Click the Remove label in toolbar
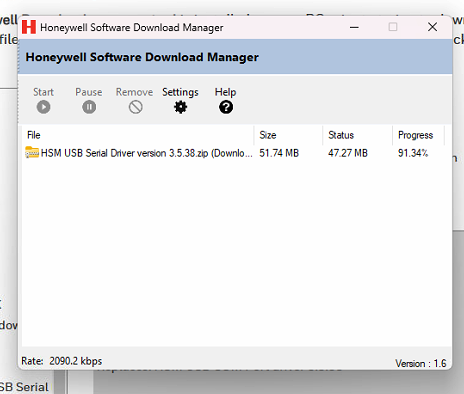The width and height of the screenshot is (464, 394). (134, 92)
